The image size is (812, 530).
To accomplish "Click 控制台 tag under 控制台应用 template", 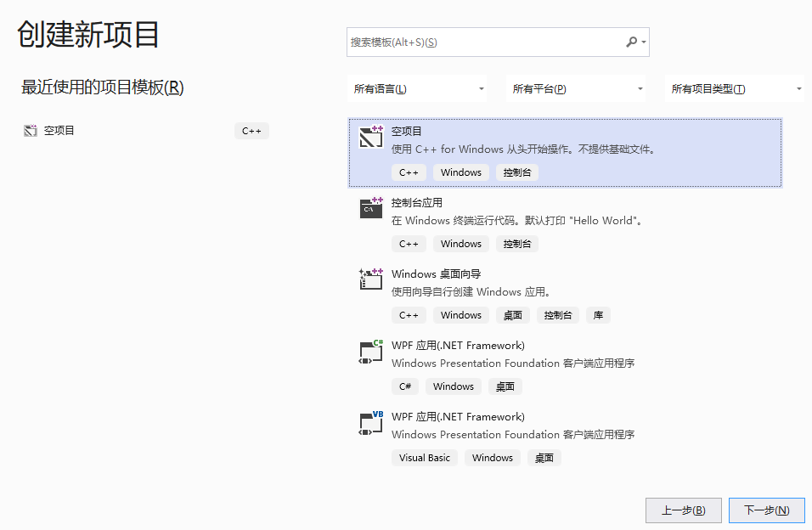I will point(516,244).
